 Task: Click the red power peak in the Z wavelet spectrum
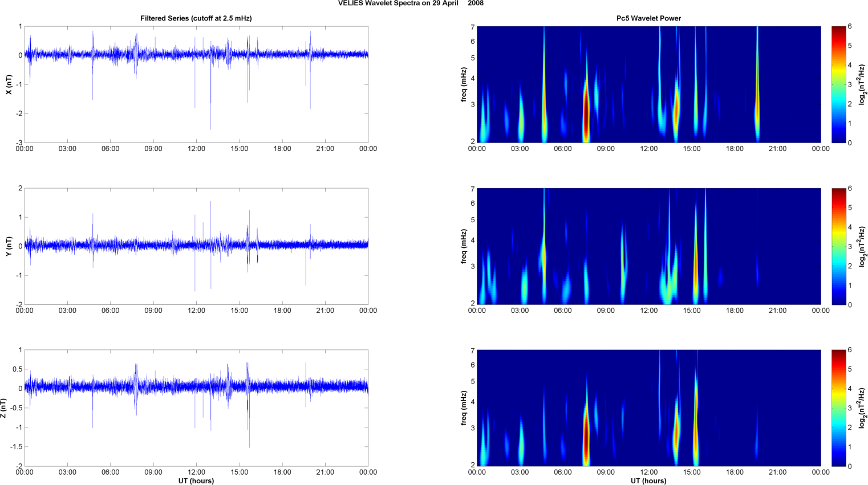(586, 439)
